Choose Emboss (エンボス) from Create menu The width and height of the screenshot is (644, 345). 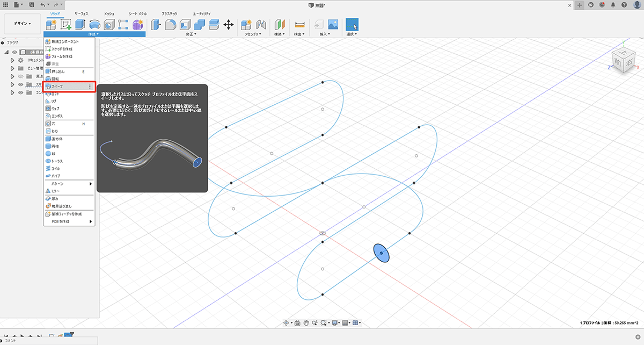click(x=69, y=116)
